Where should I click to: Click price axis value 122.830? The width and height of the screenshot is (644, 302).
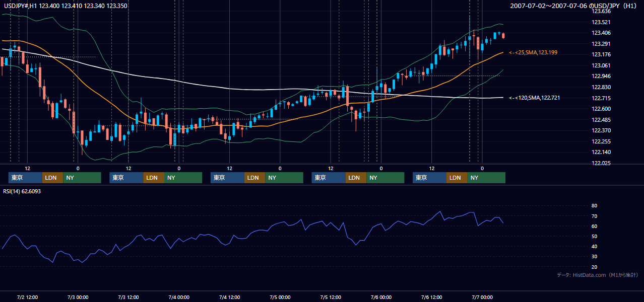601,87
